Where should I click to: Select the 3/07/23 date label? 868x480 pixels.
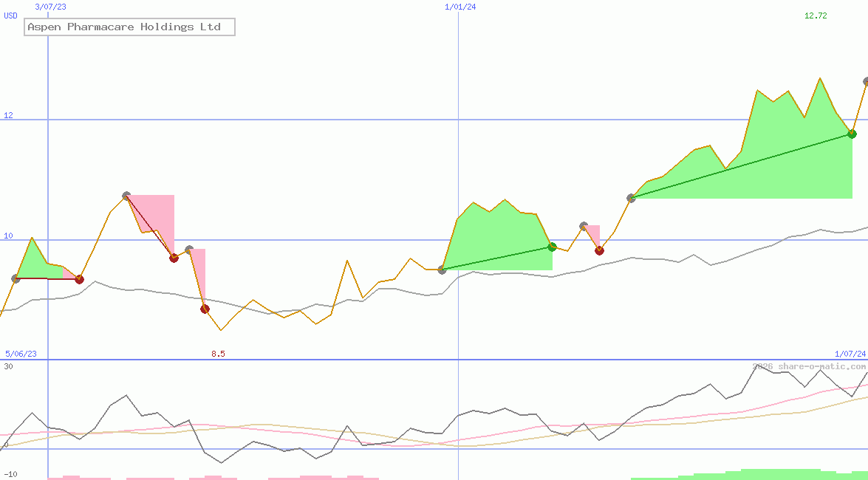(50, 7)
